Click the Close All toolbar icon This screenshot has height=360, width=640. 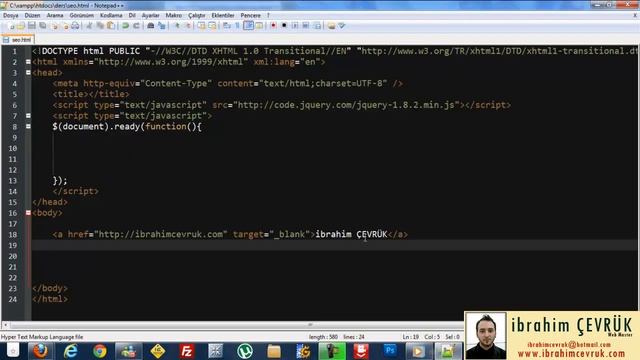(x=65, y=26)
